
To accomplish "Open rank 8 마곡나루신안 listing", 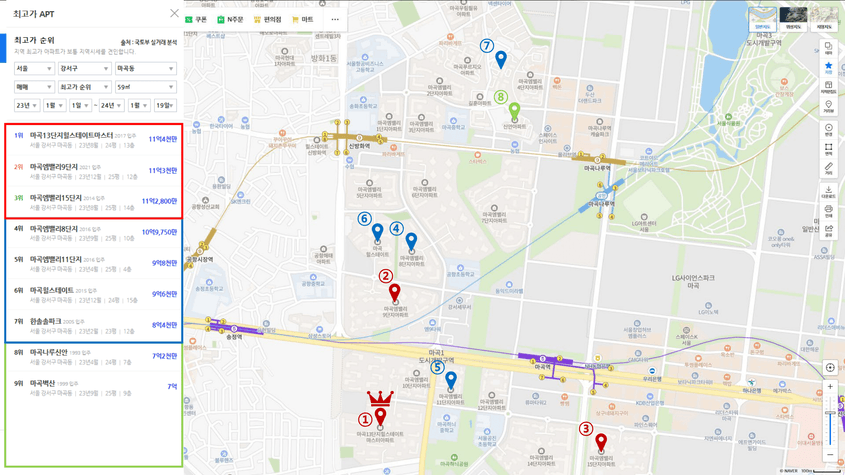I will (x=94, y=356).
